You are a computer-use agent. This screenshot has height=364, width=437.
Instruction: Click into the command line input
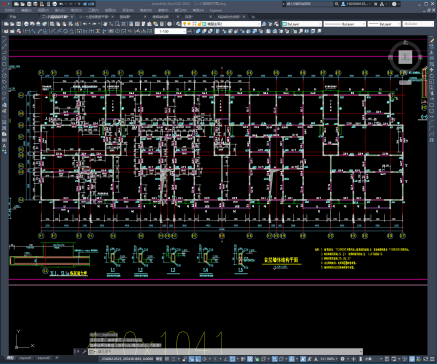tap(225, 351)
